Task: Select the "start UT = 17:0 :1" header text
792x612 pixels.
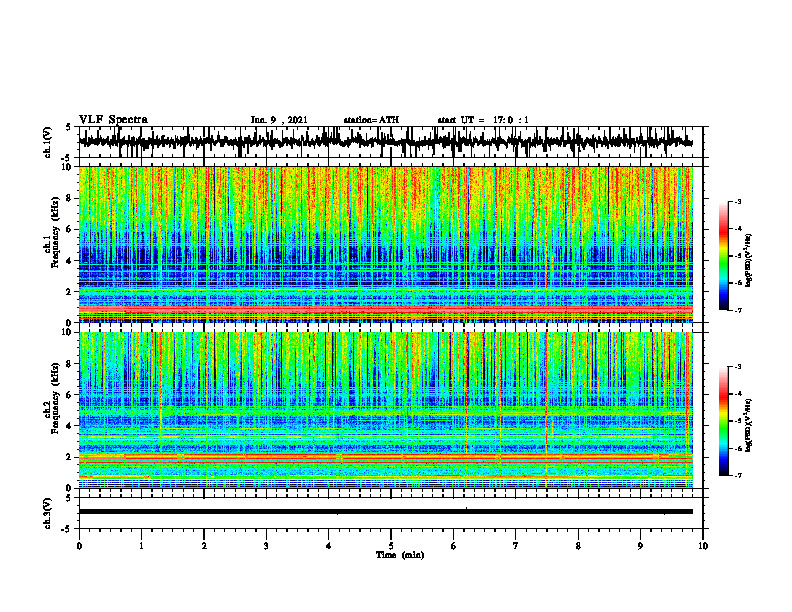Action: (x=483, y=120)
